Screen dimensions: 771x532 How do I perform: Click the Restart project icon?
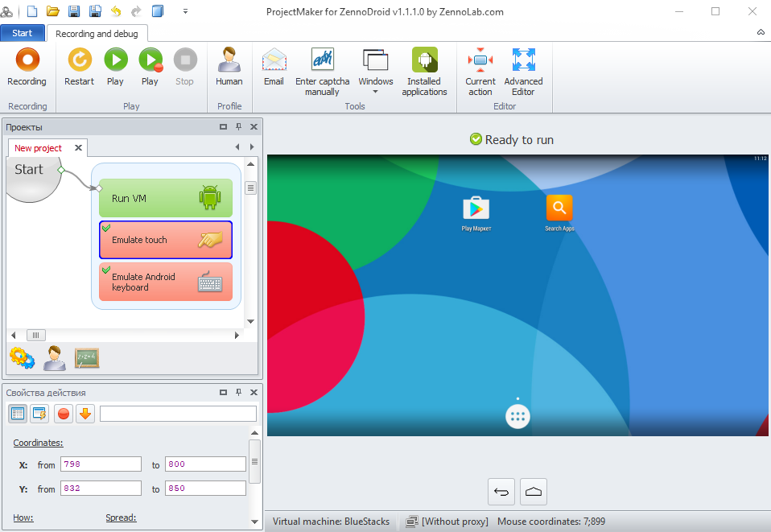79,68
